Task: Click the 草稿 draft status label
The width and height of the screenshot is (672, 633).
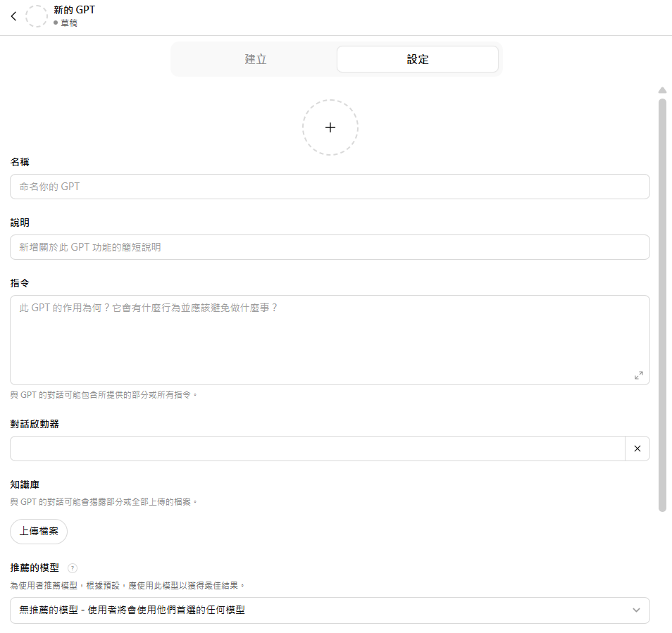Action: tap(68, 23)
